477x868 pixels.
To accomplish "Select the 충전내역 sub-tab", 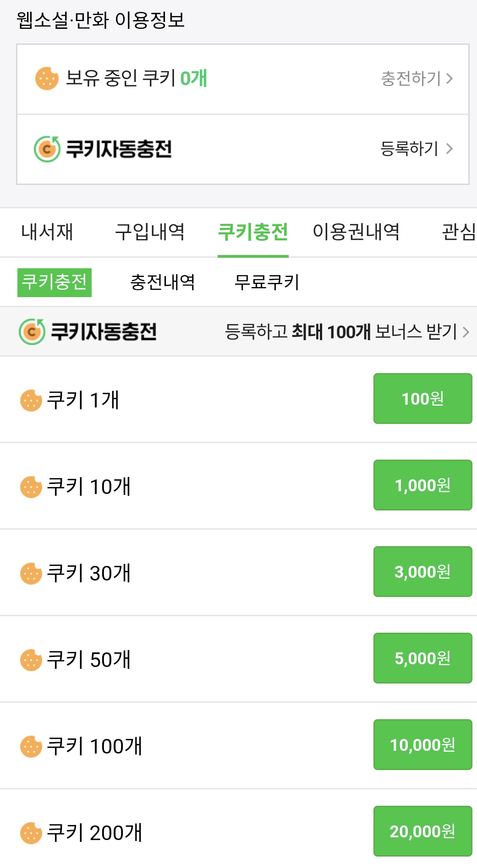I will click(163, 282).
